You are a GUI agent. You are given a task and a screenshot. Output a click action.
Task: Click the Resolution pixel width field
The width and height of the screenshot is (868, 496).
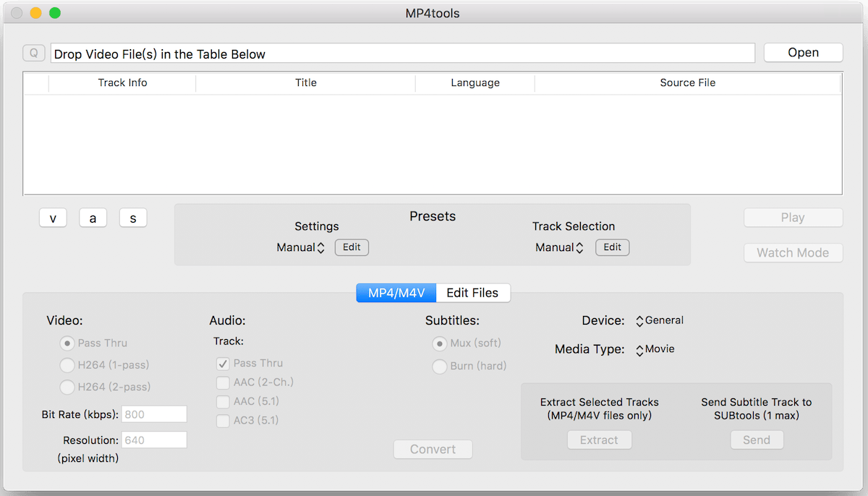click(154, 440)
